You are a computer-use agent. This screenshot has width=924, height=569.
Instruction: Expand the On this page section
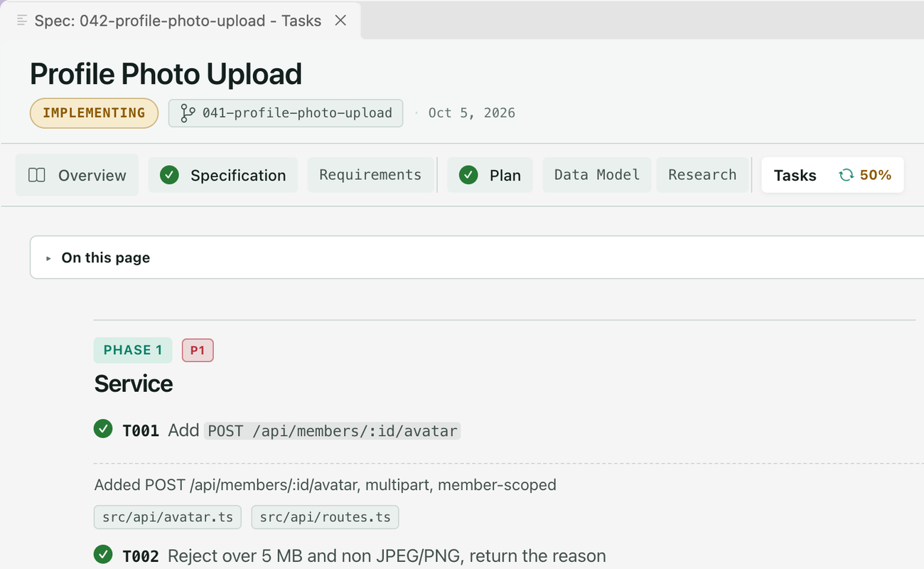point(477,257)
